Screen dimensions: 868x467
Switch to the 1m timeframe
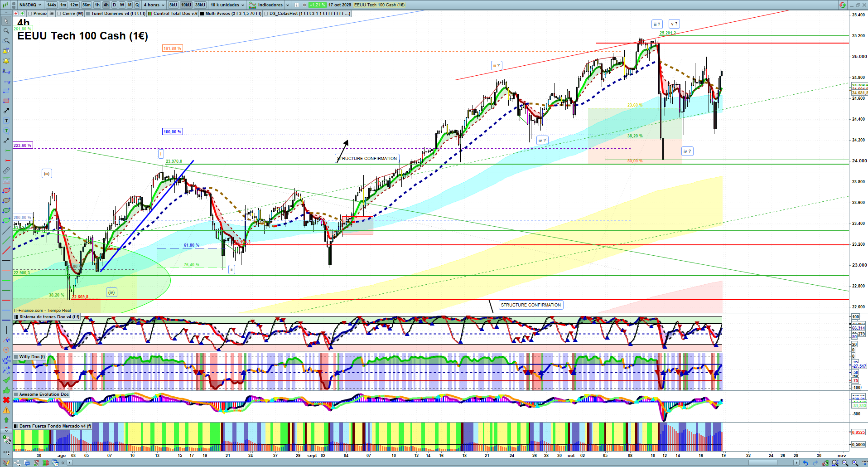coord(63,5)
